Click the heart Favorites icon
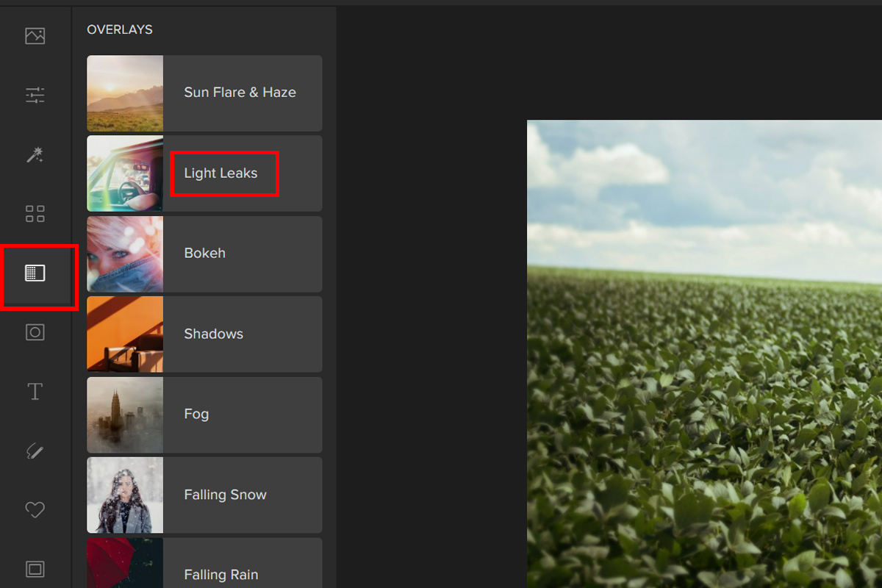The image size is (882, 588). coord(35,509)
